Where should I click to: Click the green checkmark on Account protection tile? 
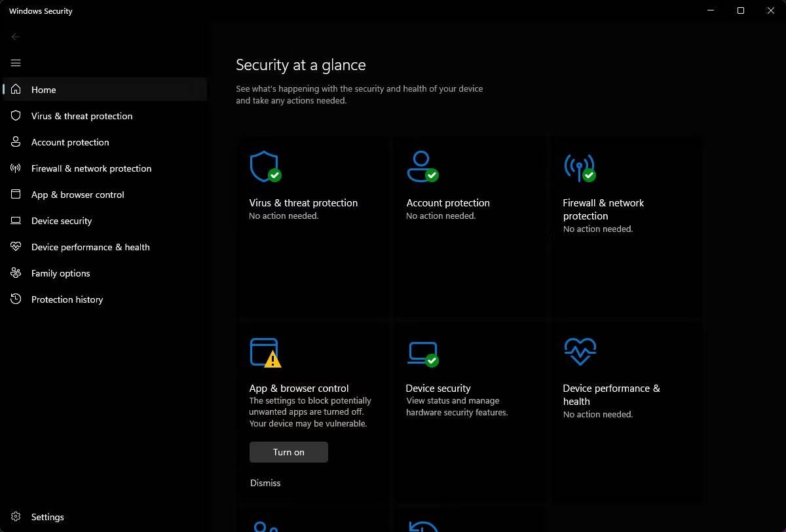click(x=431, y=174)
